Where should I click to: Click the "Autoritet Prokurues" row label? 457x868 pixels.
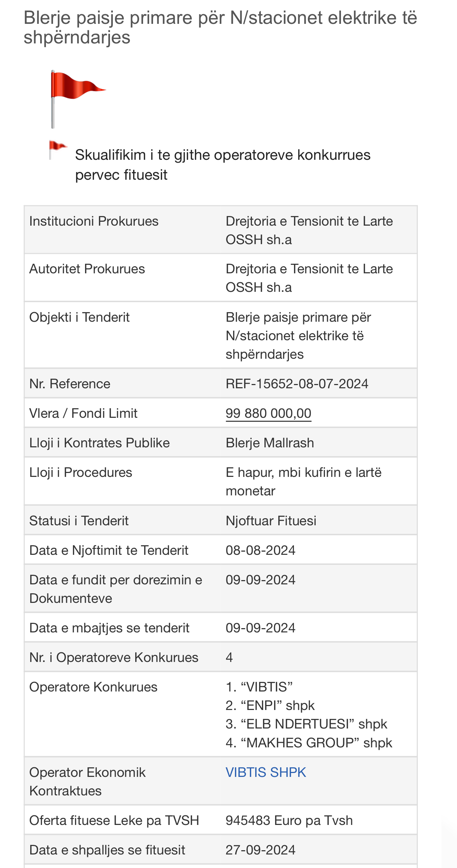click(87, 269)
